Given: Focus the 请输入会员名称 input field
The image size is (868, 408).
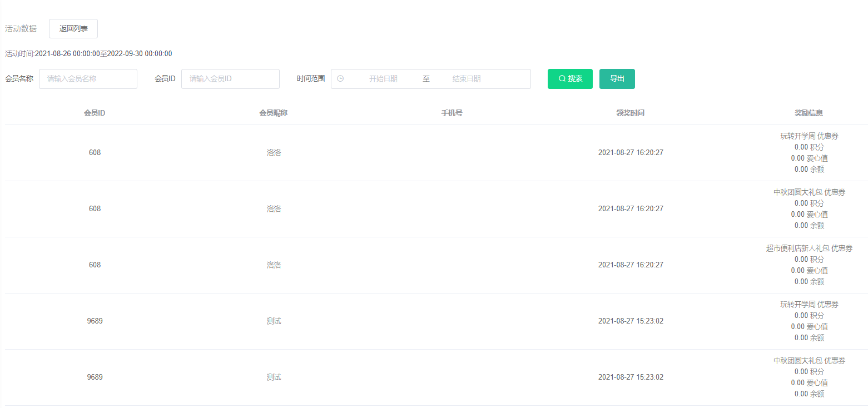Looking at the screenshot, I should pos(88,79).
